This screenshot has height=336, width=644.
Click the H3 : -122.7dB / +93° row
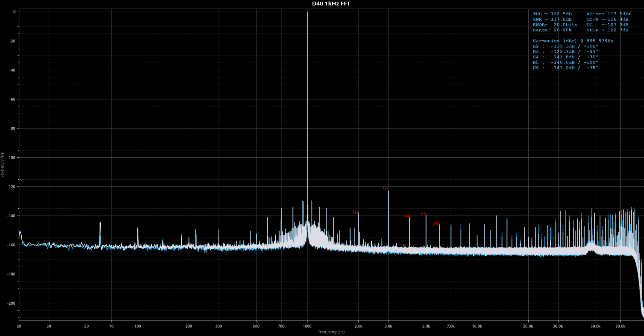pos(565,52)
